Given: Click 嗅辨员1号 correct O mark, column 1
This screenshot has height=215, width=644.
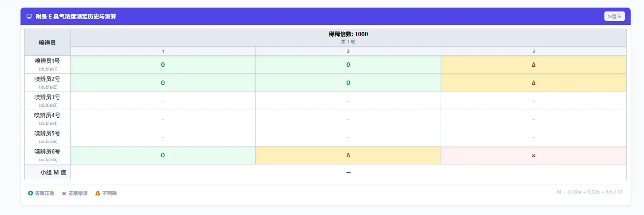Looking at the screenshot, I should pyautogui.click(x=163, y=65).
